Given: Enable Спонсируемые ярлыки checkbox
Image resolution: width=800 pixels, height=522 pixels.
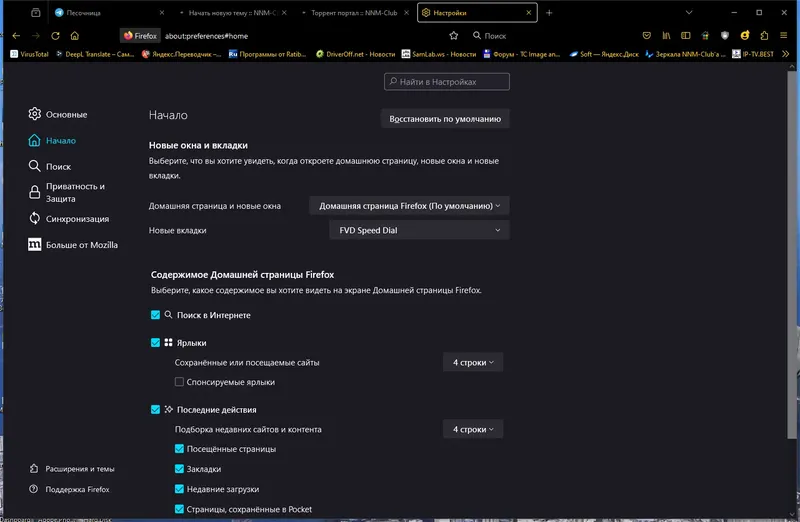Looking at the screenshot, I should [x=179, y=382].
